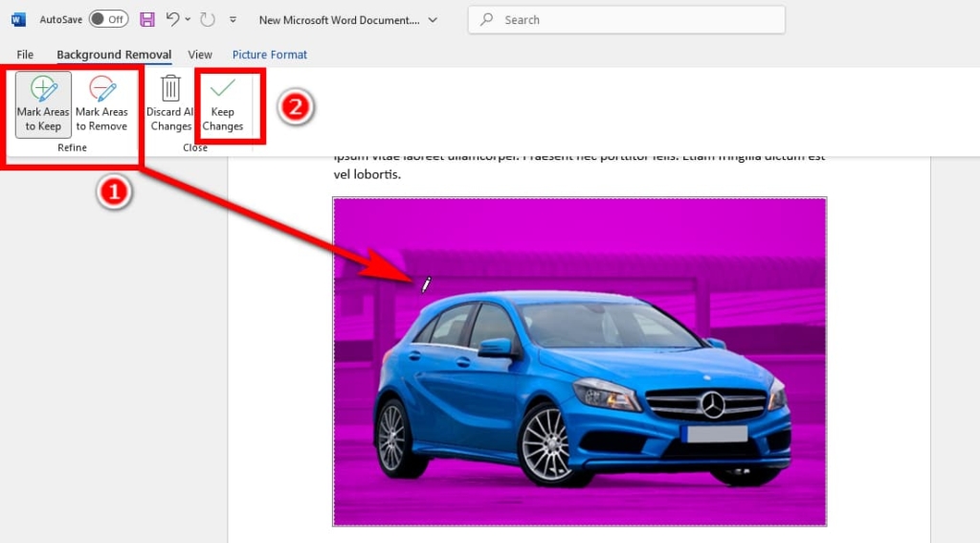Click the Search input box
980x543 pixels.
(626, 19)
